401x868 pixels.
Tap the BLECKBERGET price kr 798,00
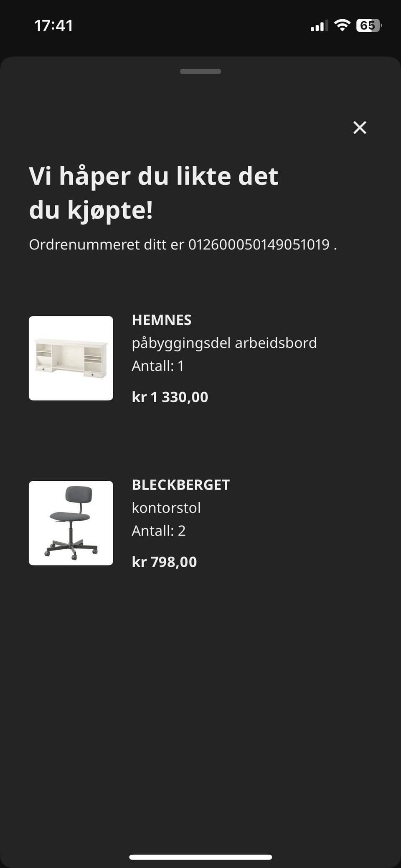(x=164, y=562)
